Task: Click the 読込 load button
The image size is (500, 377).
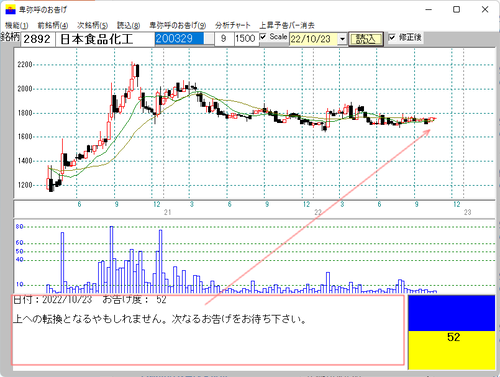Action: click(x=366, y=39)
